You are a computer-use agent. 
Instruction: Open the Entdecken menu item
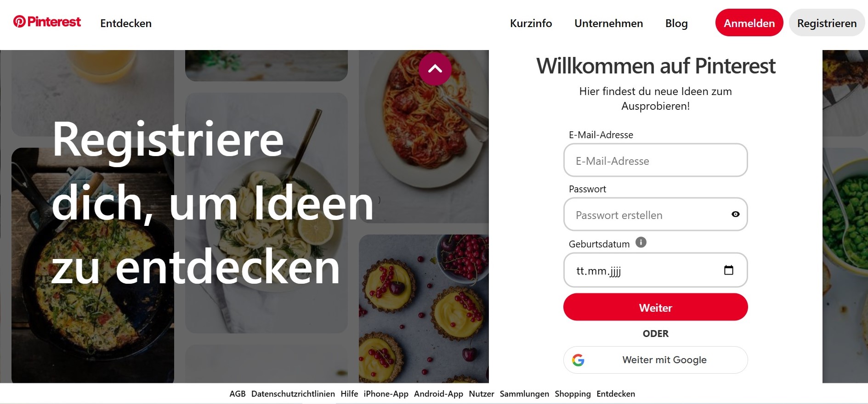126,23
